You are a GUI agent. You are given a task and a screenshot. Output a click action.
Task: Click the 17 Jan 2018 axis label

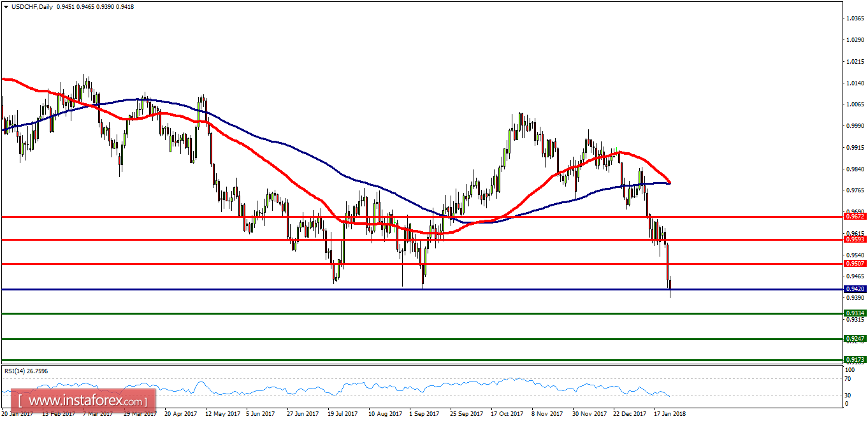[x=670, y=413]
